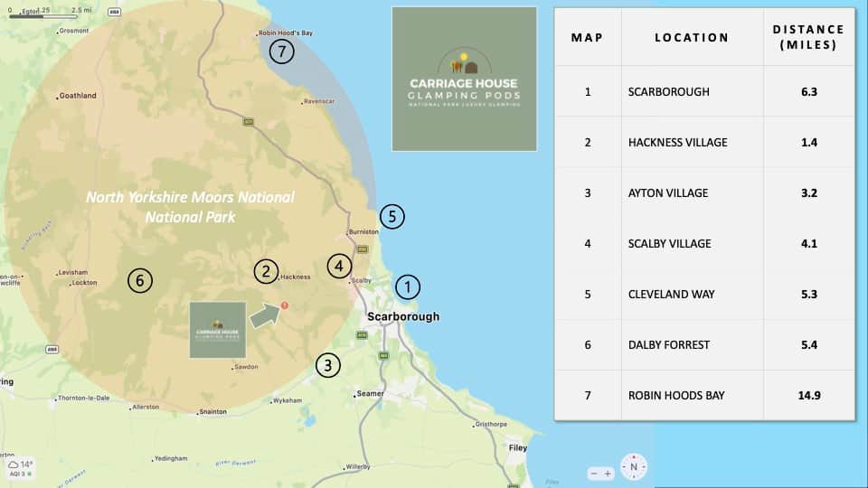Click map marker 2 beside Hackness

[x=266, y=272]
